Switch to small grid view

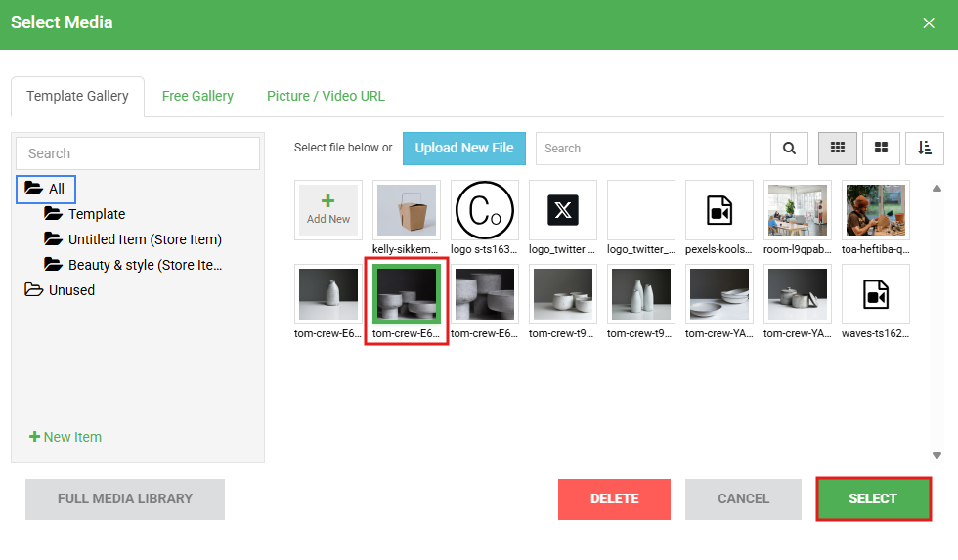click(x=837, y=148)
